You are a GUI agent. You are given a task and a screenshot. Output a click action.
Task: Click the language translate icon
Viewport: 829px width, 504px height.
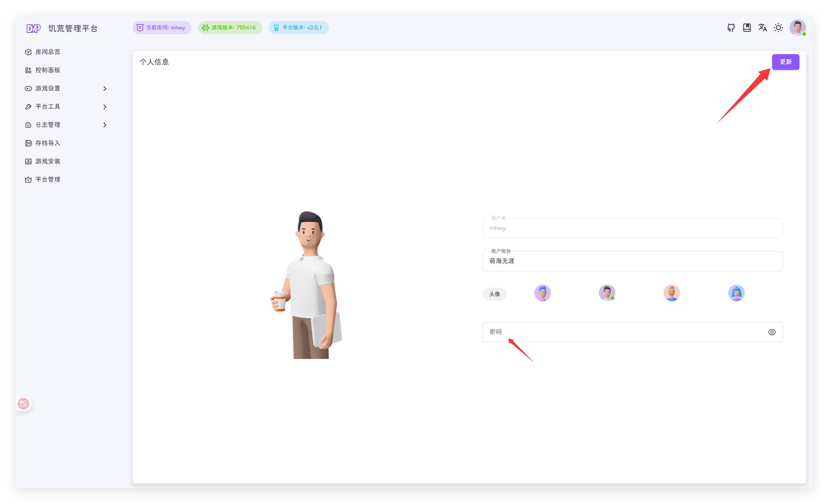coord(762,28)
